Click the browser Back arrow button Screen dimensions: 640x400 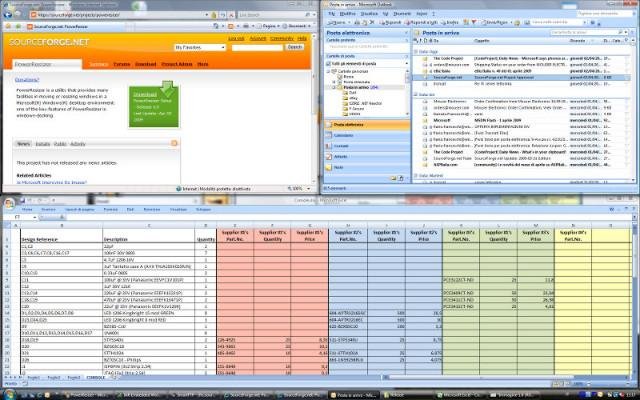tap(7, 14)
